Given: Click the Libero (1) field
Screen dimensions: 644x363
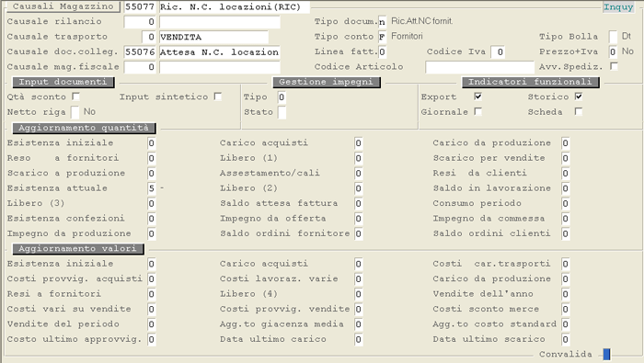Looking at the screenshot, I should click(359, 158).
